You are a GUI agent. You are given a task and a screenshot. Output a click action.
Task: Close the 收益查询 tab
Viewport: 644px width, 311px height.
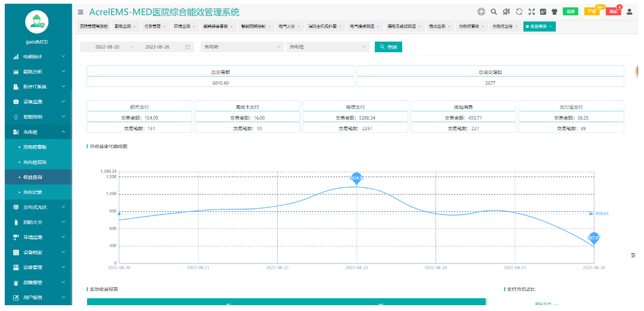[x=551, y=26]
